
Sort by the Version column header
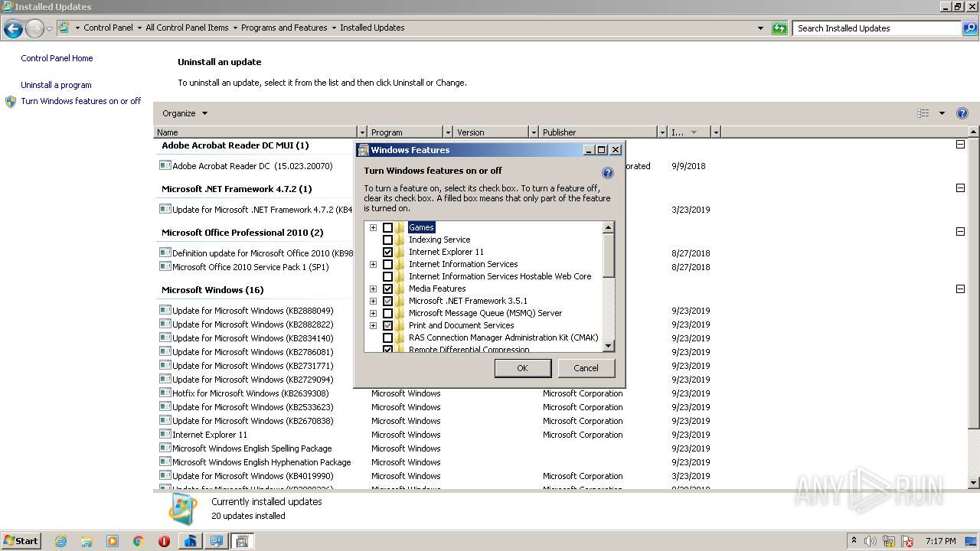click(x=490, y=132)
